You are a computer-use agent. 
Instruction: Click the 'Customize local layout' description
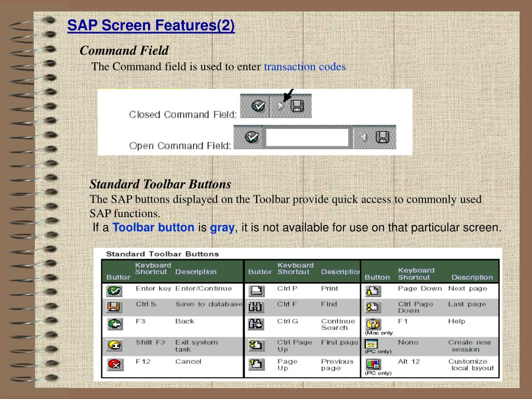[471, 365]
